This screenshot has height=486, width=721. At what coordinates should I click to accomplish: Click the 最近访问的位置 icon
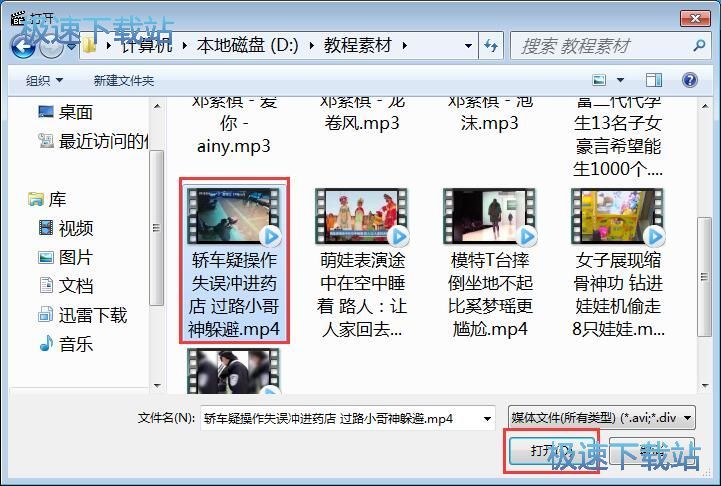pyautogui.click(x=46, y=141)
